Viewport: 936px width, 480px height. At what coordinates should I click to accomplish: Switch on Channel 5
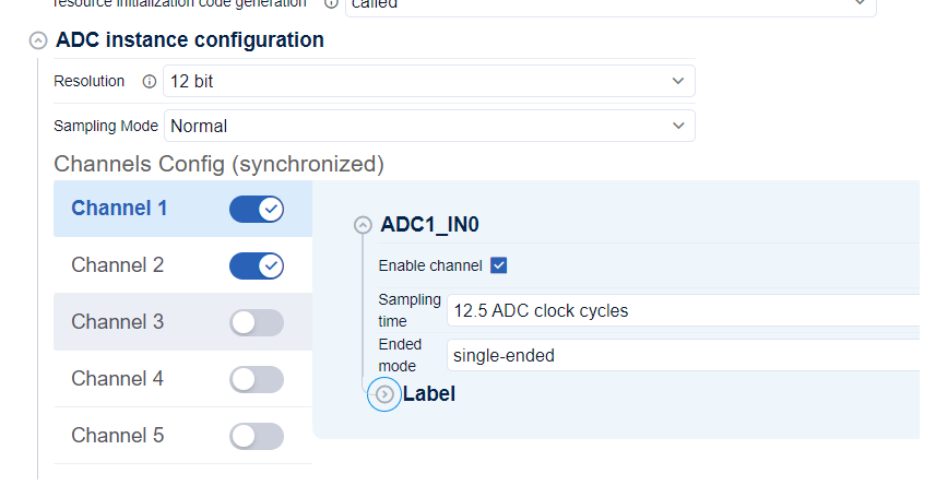coord(257,437)
